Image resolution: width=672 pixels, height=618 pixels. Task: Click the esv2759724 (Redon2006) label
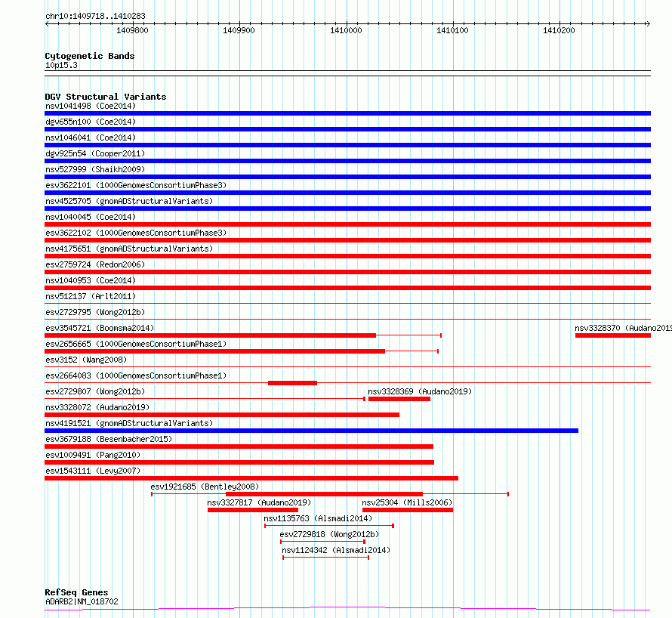point(95,264)
